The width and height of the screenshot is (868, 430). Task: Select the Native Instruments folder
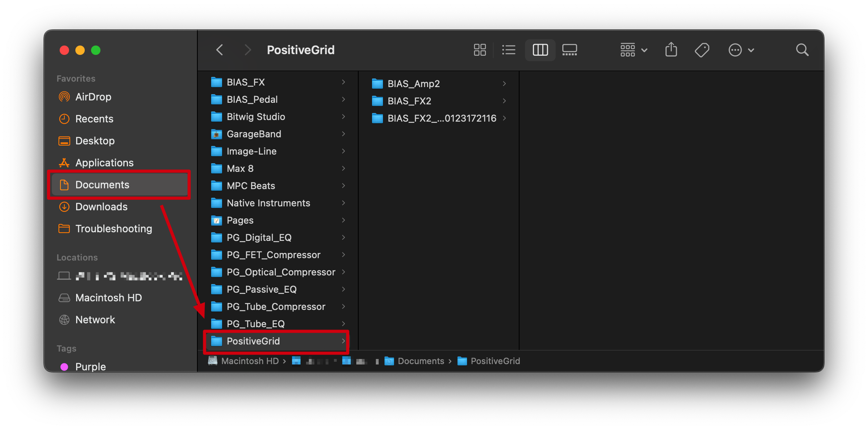tap(268, 203)
